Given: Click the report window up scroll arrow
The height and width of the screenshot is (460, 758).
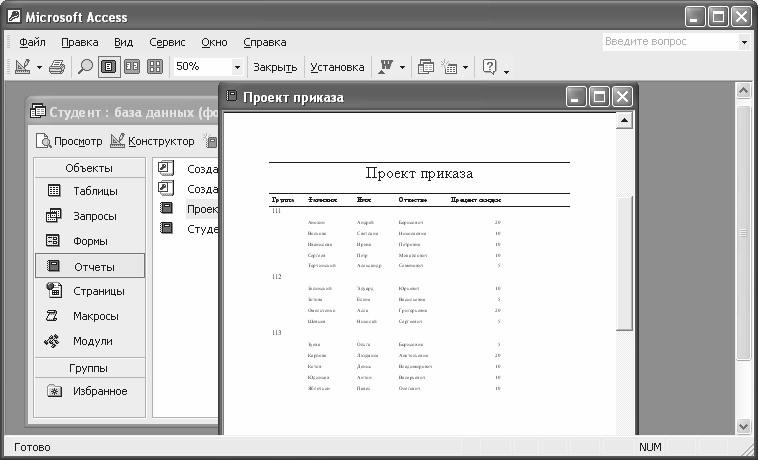Looking at the screenshot, I should (624, 120).
